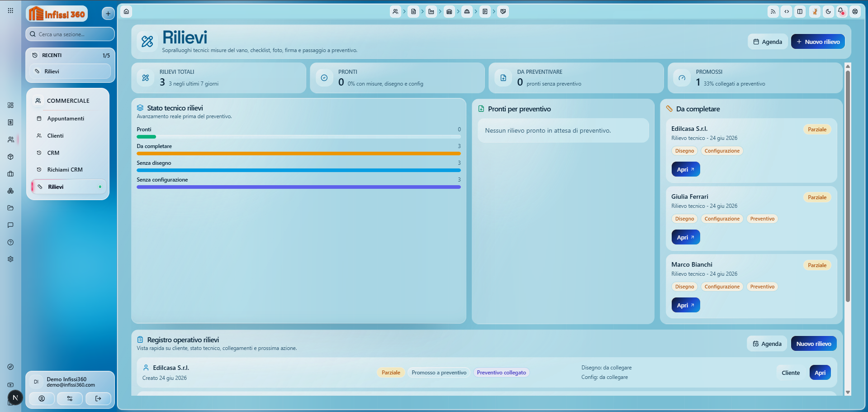Screen dimensions: 868x412
Task: Open the compass icon in left rail
Action: (x=10, y=367)
